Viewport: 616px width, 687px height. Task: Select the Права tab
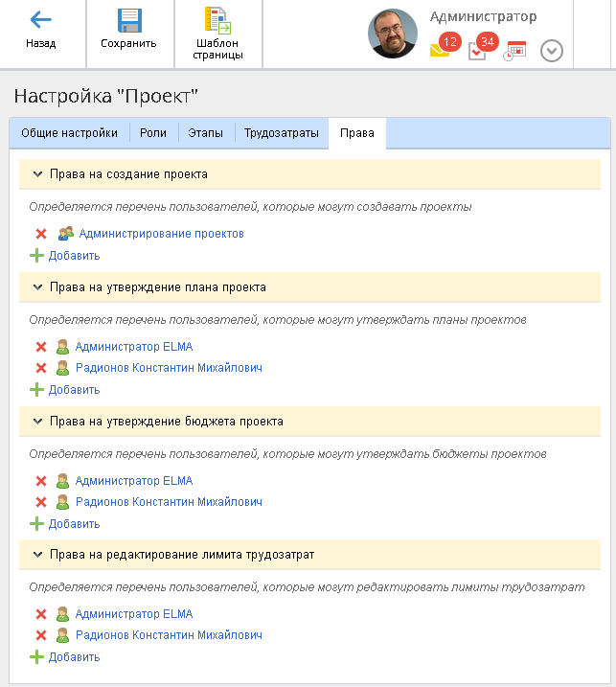coord(357,133)
